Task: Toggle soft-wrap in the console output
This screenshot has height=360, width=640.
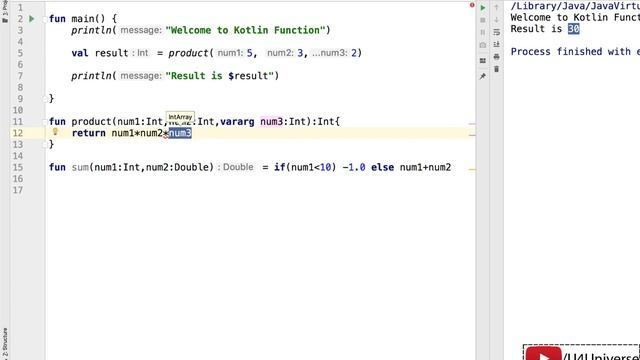Action: (496, 32)
